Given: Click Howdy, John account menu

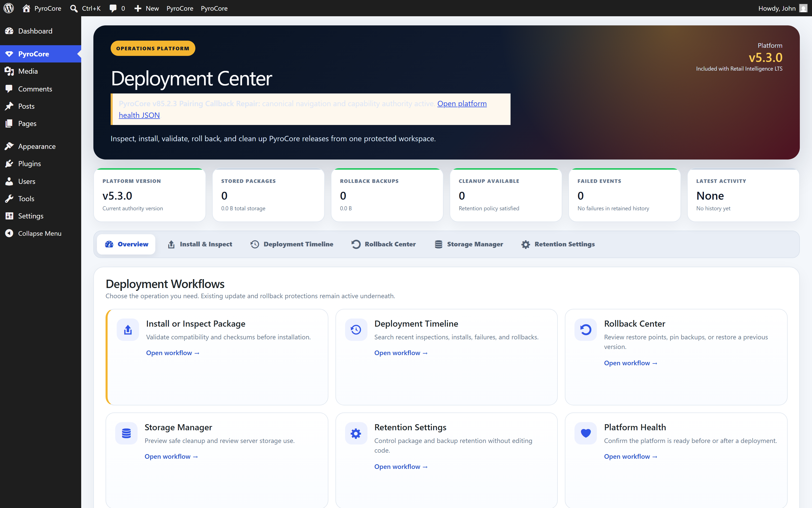Looking at the screenshot, I should [x=783, y=8].
